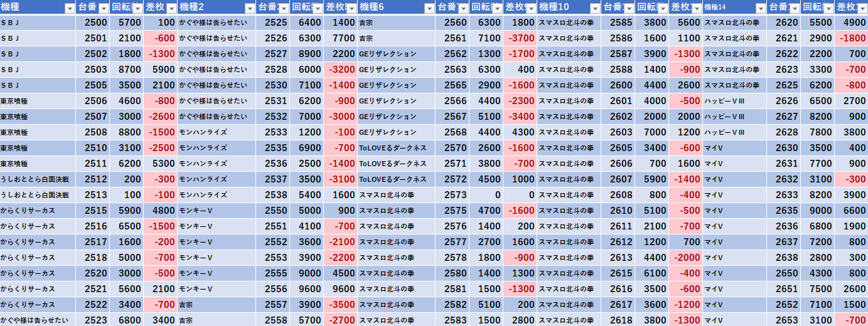Open filter arrow of 台番 column containing 2585
The height and width of the screenshot is (326, 868).
[x=629, y=8]
